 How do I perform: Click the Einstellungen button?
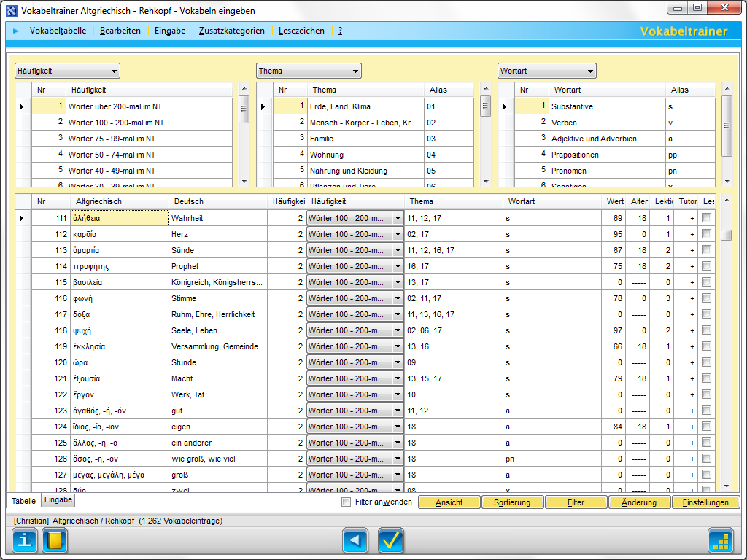click(x=705, y=502)
